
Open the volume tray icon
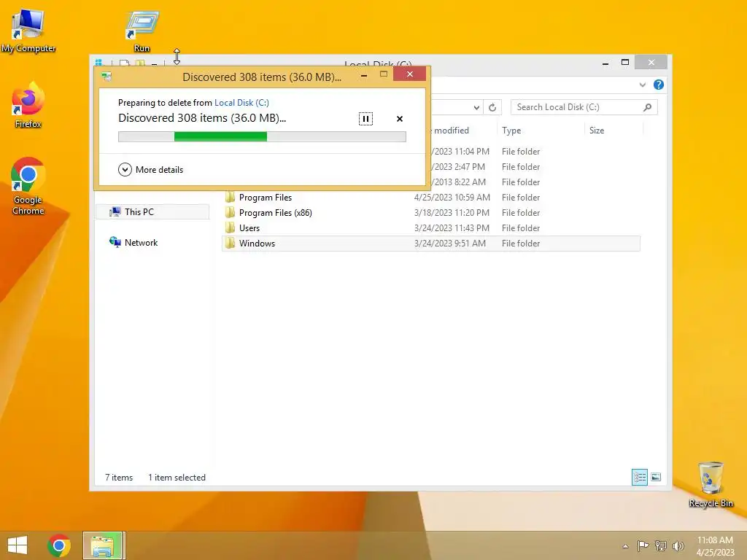(x=678, y=545)
